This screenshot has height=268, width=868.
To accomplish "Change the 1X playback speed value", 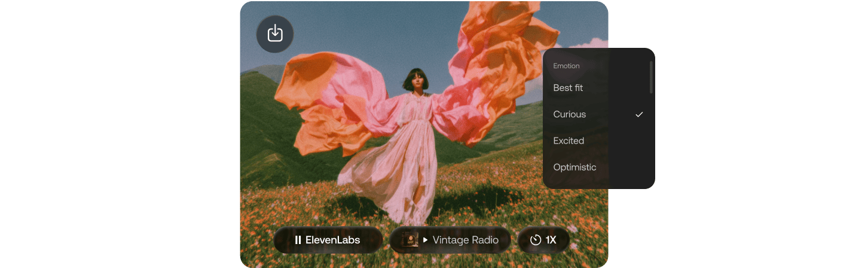I will click(551, 240).
